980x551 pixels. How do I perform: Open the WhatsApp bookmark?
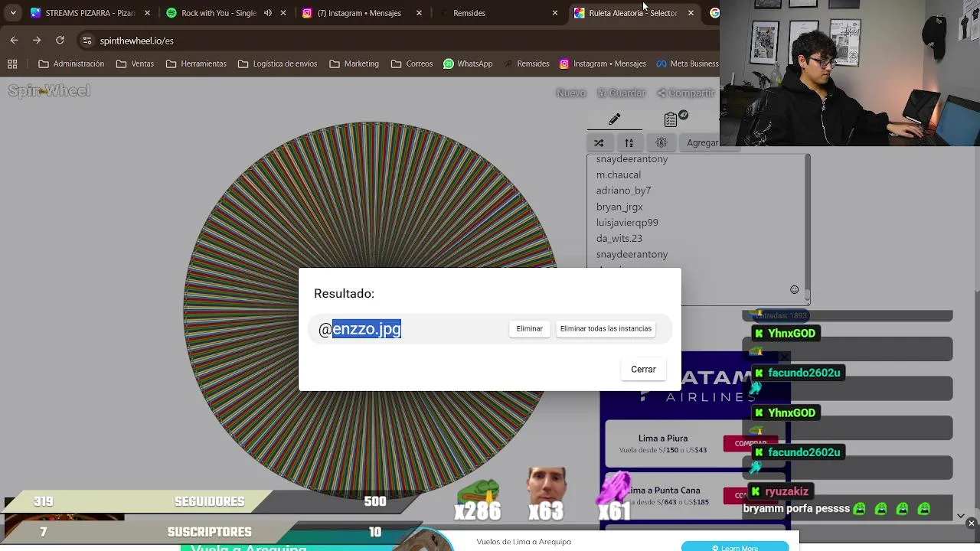point(468,64)
